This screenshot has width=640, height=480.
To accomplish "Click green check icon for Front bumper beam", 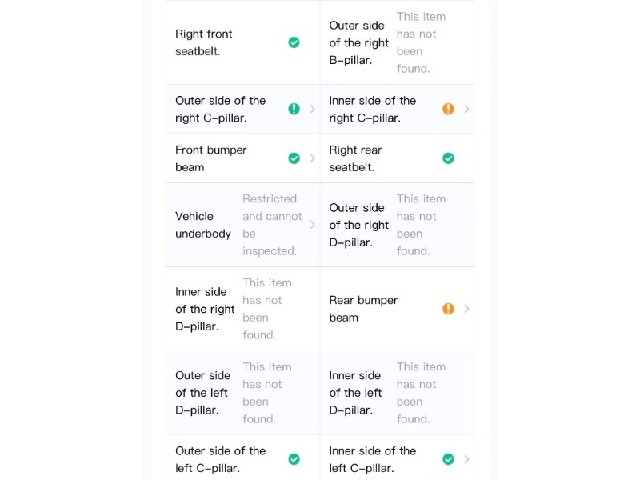I will [294, 158].
